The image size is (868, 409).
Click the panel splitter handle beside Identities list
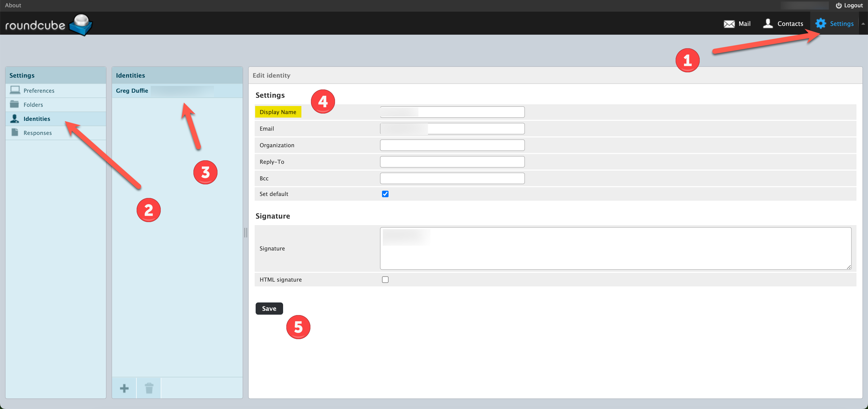246,233
